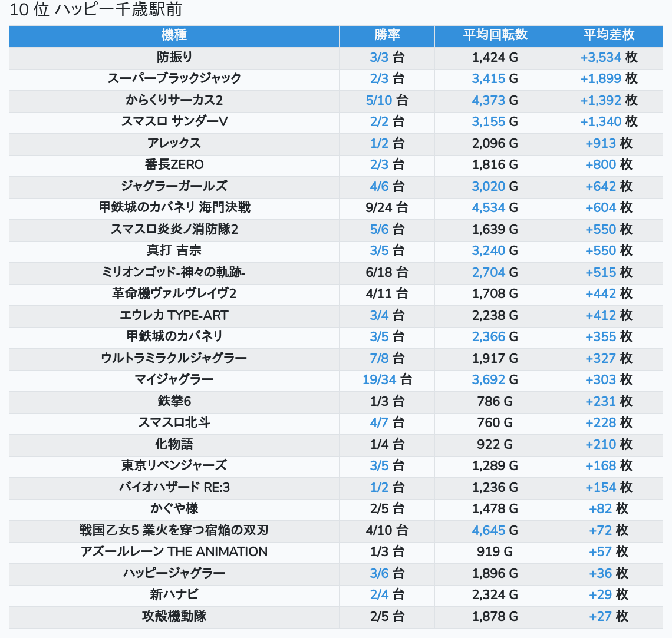Click the ハッピージャグラー machine name
672x638 pixels.
tap(174, 573)
